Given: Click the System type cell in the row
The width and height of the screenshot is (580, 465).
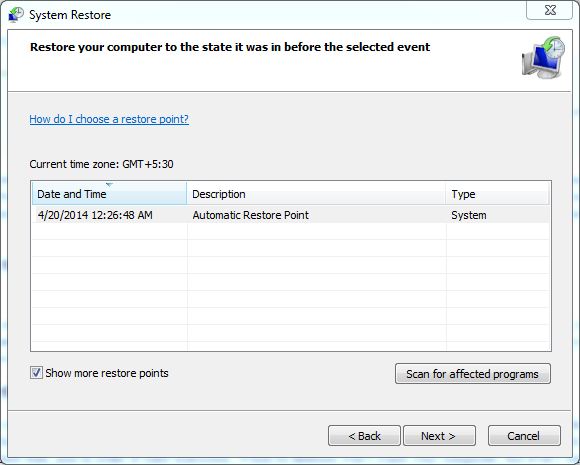Looking at the screenshot, I should pyautogui.click(x=469, y=215).
